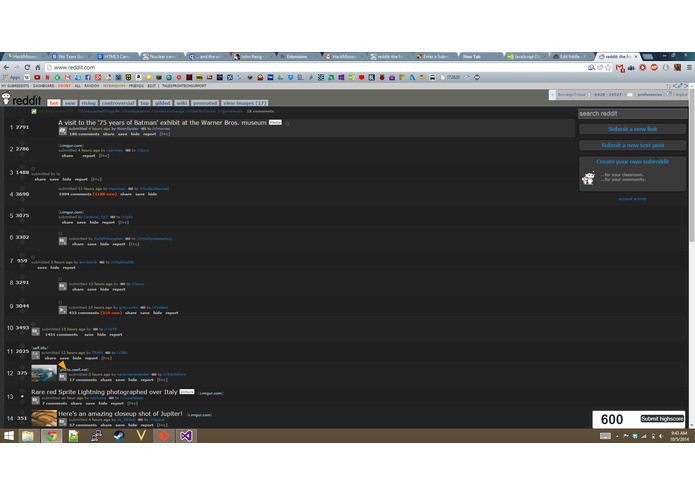Open the post 12 landscape thumbnail
The image size is (695, 494).
click(44, 373)
